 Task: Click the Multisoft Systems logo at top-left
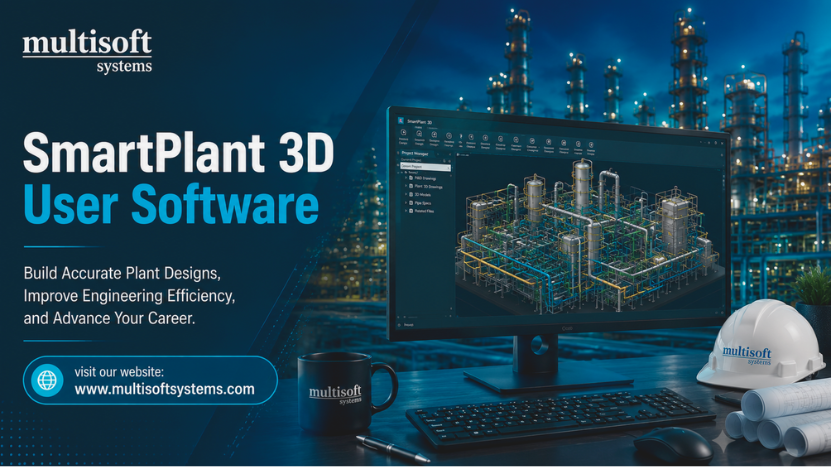click(x=87, y=51)
